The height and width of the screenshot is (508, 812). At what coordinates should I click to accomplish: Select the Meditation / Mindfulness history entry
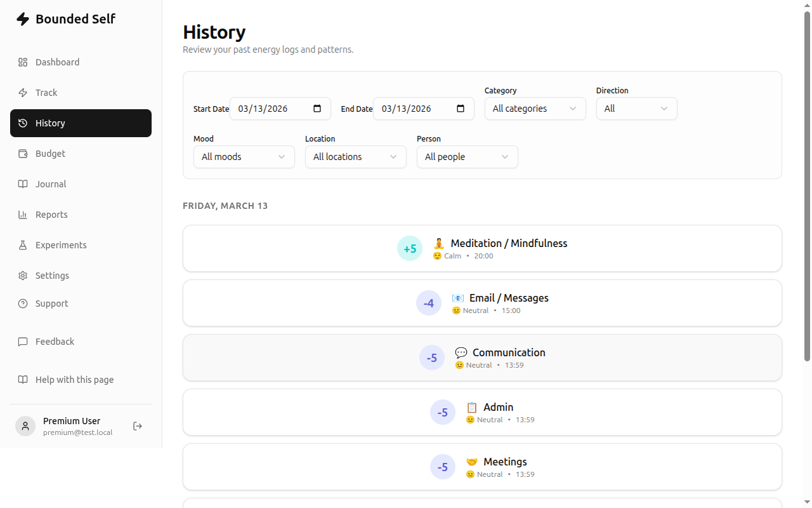click(482, 248)
